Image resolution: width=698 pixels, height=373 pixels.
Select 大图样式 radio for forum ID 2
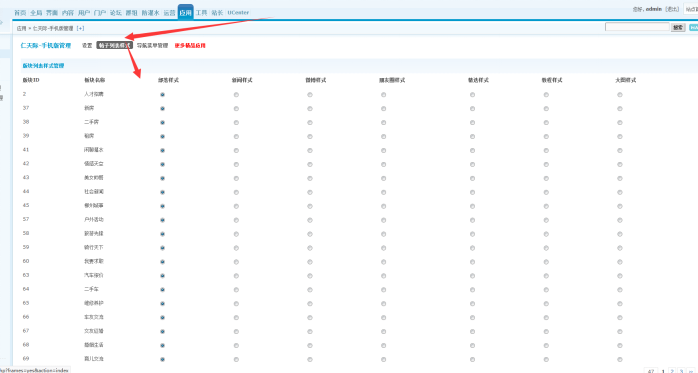[620, 95]
